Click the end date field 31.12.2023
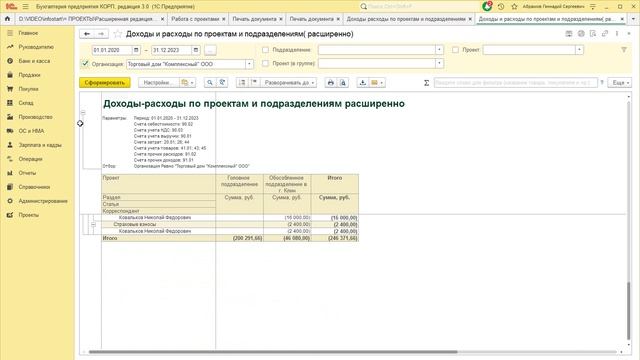 tap(172, 50)
